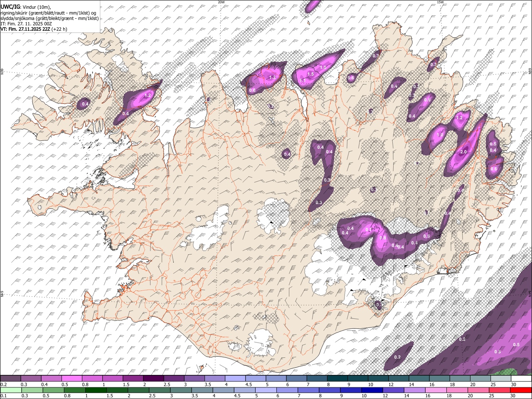Viewport: 532px width, 399px height.
Task: Click the '12' label under the upper legend row
Action: tap(391, 384)
